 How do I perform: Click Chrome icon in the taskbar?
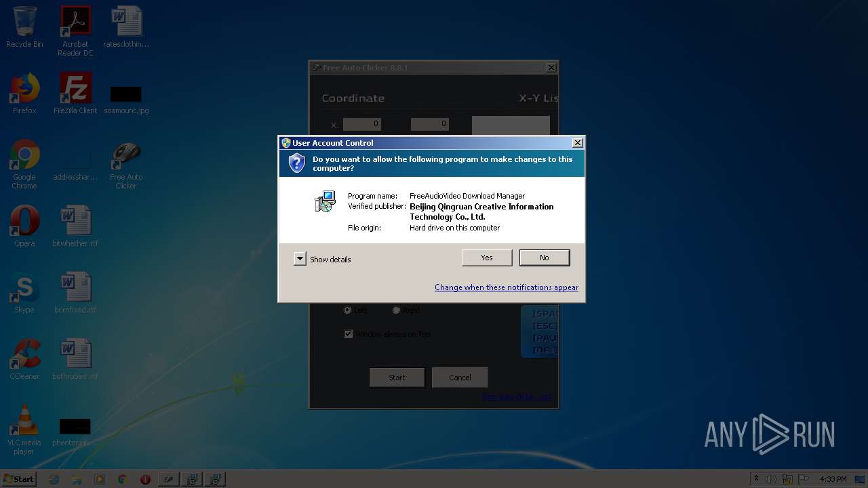tap(122, 479)
